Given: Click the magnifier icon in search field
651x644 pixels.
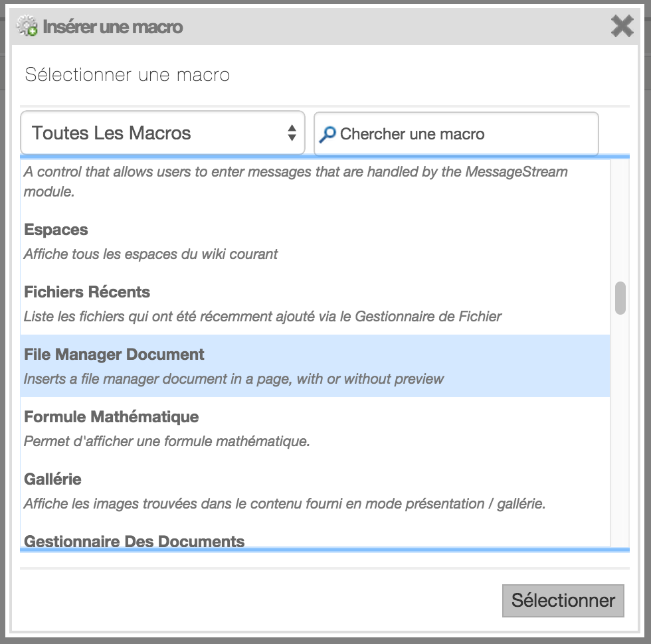Looking at the screenshot, I should coord(327,134).
